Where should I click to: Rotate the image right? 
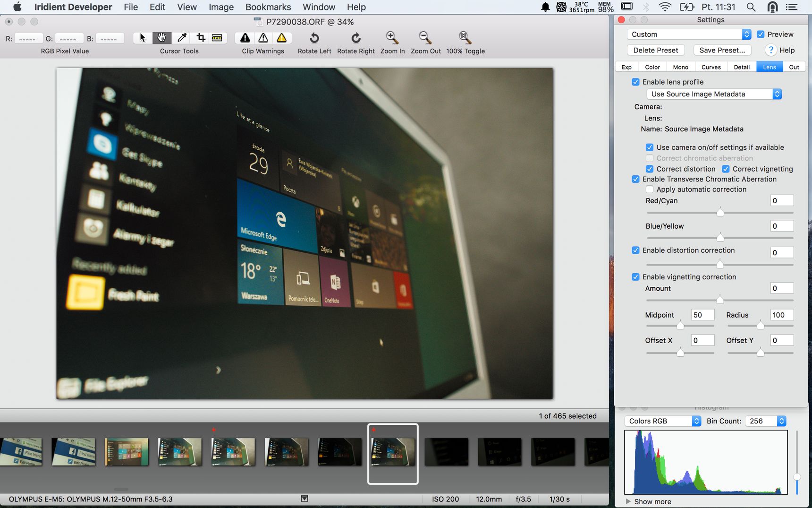356,38
